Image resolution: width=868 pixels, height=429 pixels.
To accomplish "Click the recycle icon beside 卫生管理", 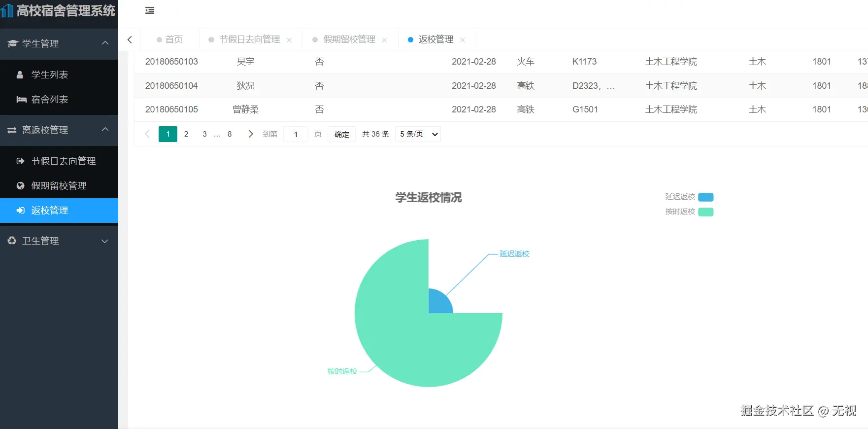I will 12,241.
